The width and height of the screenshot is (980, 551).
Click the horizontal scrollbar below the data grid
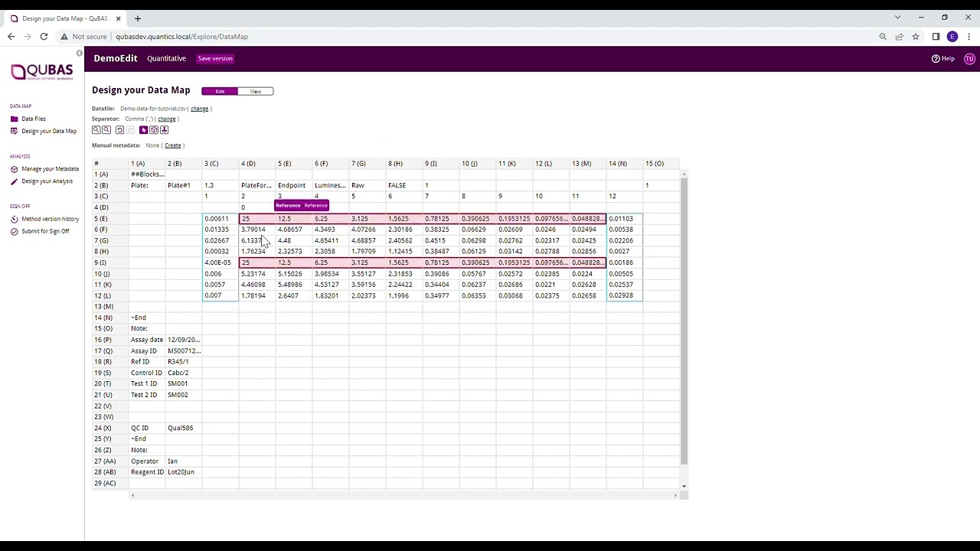403,495
